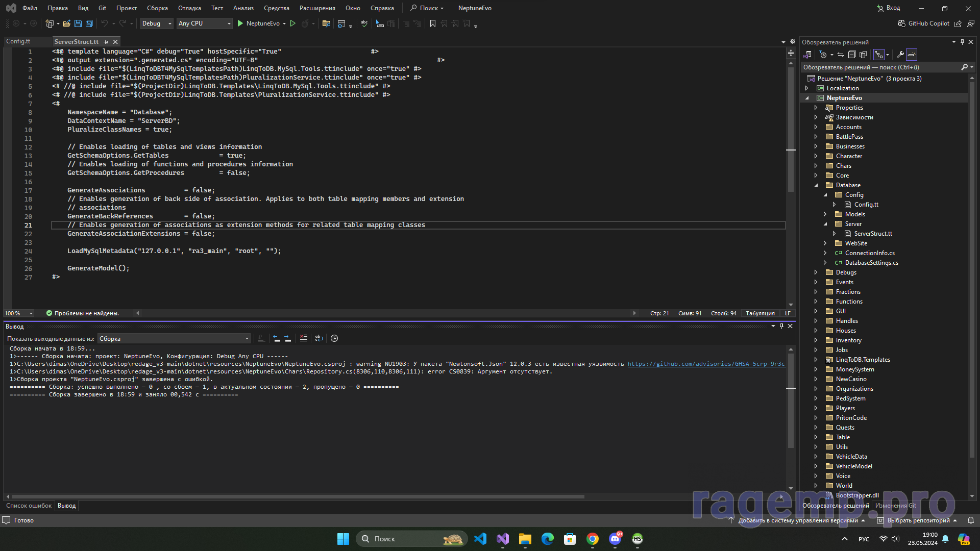The height and width of the screenshot is (551, 980).
Task: Switch to the Config.tt editor tab
Action: point(18,41)
